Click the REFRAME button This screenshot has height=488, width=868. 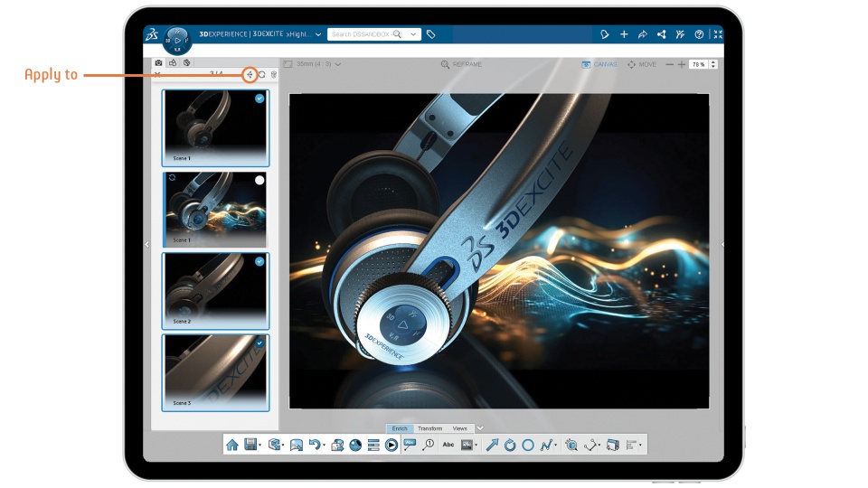(461, 64)
